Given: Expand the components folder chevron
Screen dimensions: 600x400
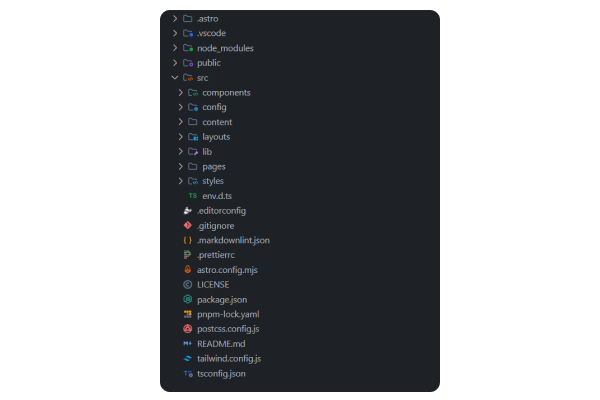Looking at the screenshot, I should [x=181, y=93].
